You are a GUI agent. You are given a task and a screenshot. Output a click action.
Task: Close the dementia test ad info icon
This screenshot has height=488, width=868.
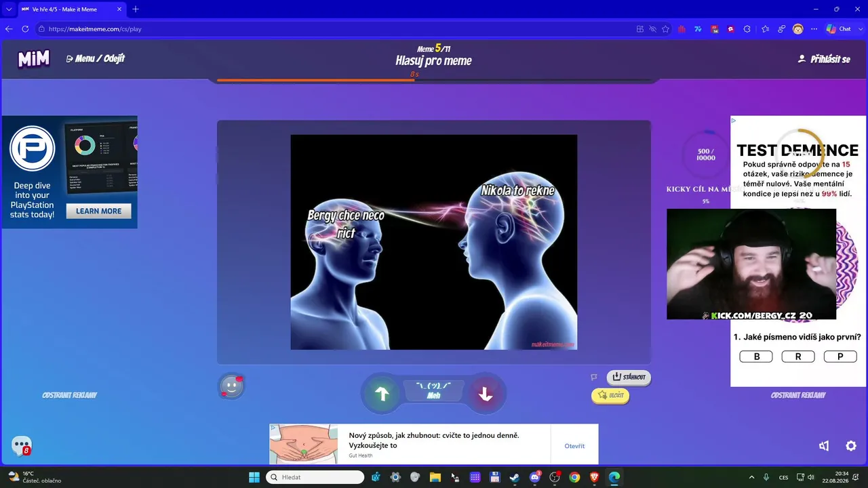(x=734, y=120)
